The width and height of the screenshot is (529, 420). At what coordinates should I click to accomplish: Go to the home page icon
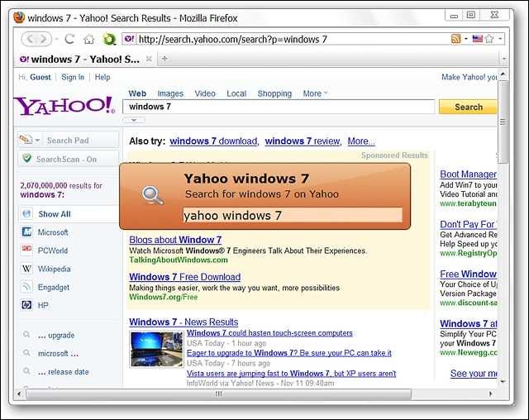pos(88,40)
